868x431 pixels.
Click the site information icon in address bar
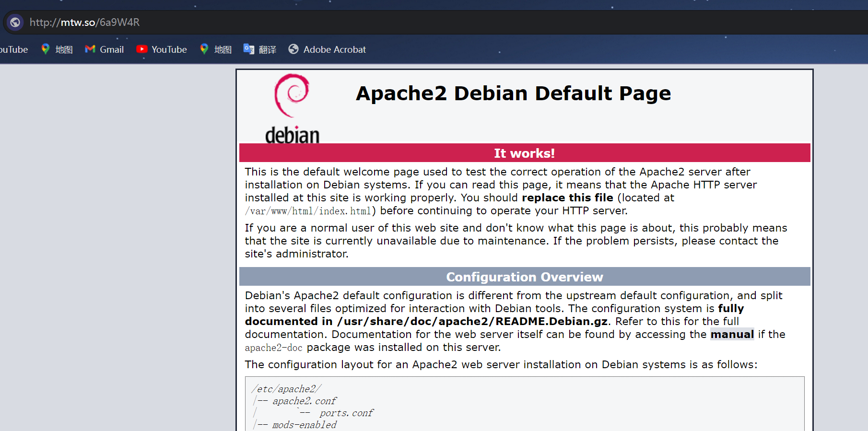tap(15, 22)
